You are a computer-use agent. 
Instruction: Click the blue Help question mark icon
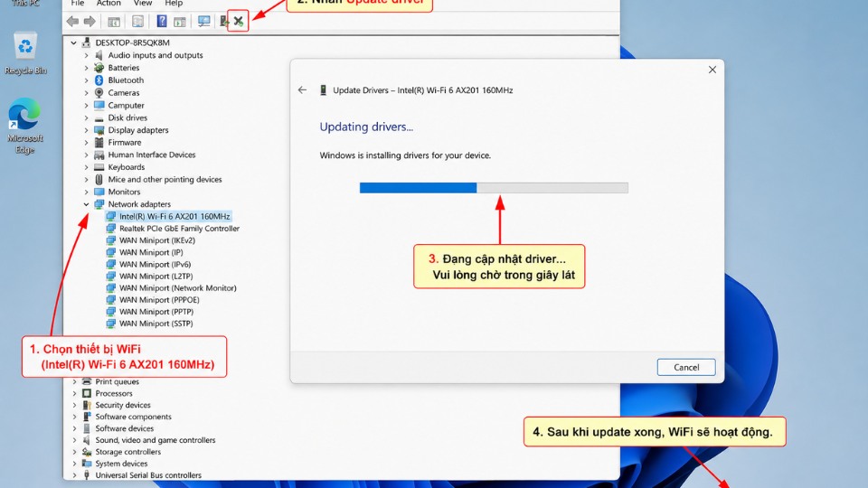tap(162, 22)
